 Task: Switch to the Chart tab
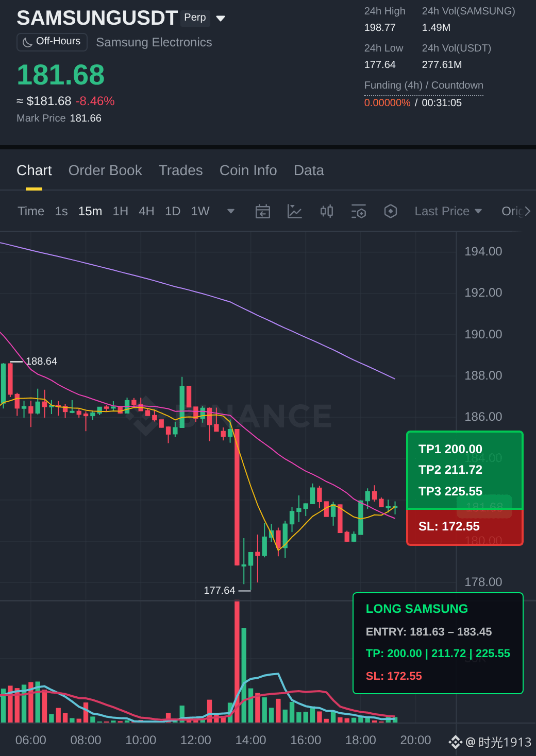point(34,170)
